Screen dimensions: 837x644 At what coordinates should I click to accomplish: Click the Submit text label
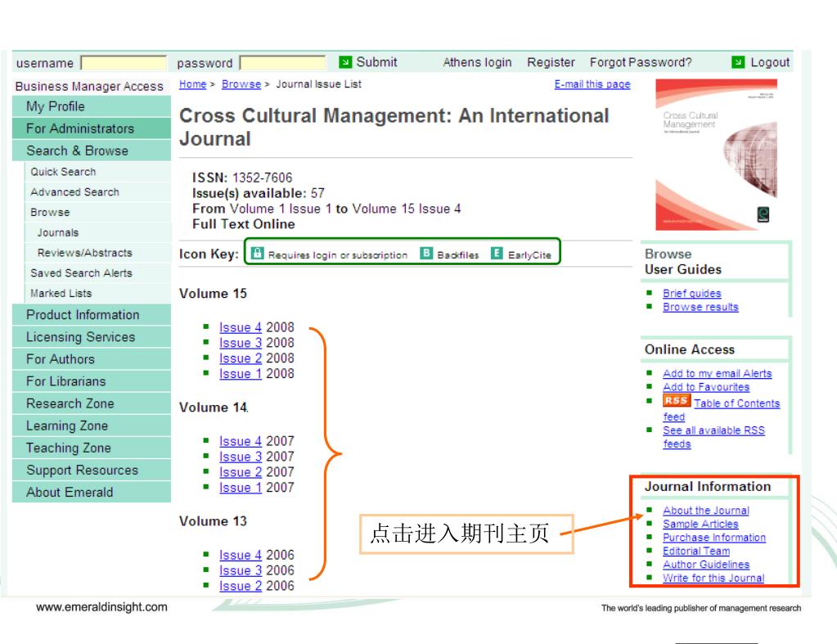coord(376,62)
